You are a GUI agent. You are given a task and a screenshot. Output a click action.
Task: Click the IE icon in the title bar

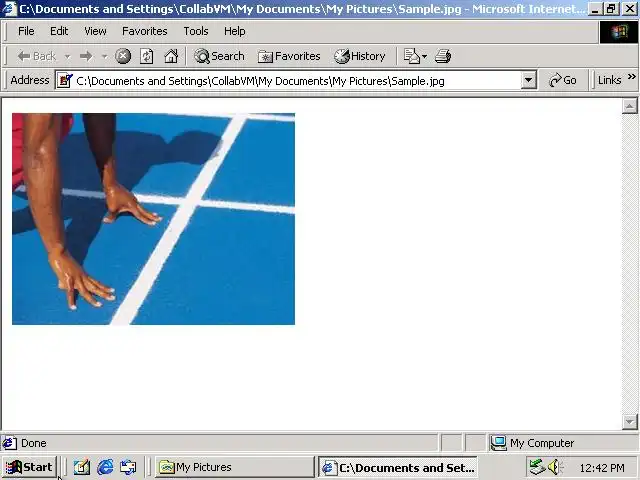click(x=9, y=9)
